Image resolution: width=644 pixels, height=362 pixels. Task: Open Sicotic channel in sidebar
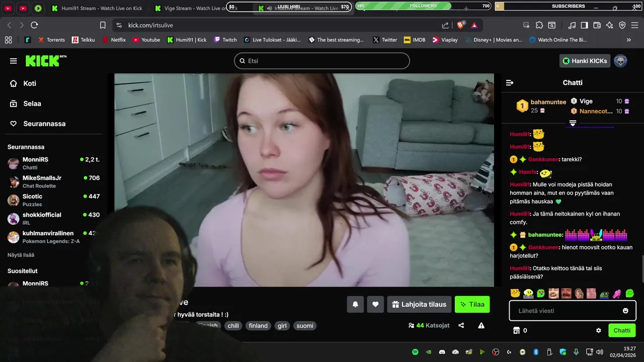point(53,200)
